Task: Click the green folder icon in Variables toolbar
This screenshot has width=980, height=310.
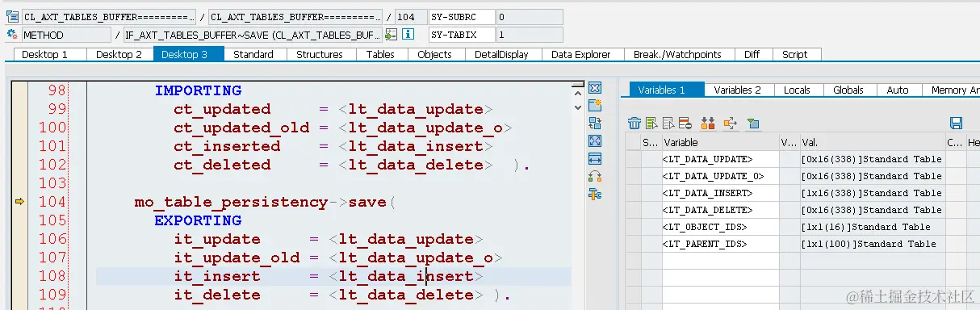Action: point(753,123)
